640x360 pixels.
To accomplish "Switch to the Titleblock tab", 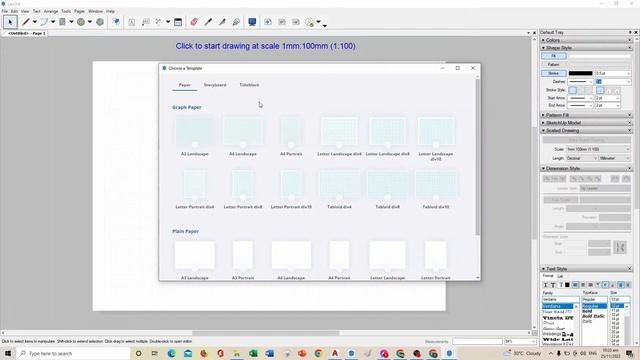I will (249, 85).
